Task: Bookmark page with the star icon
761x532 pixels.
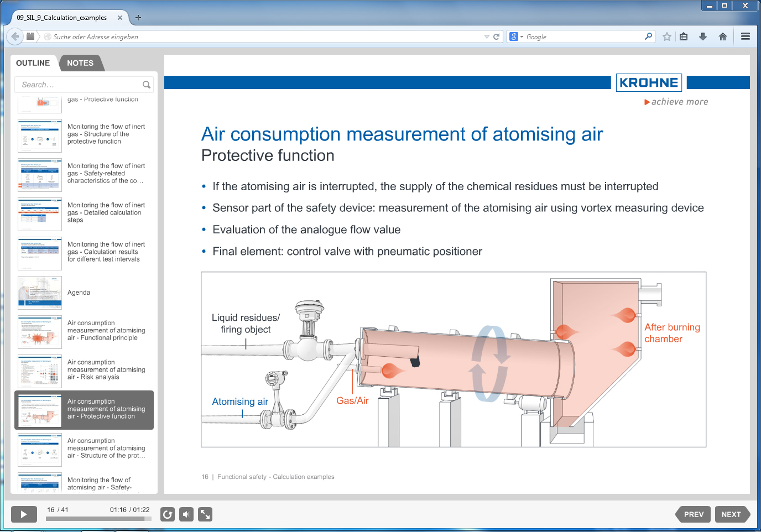Action: click(667, 36)
